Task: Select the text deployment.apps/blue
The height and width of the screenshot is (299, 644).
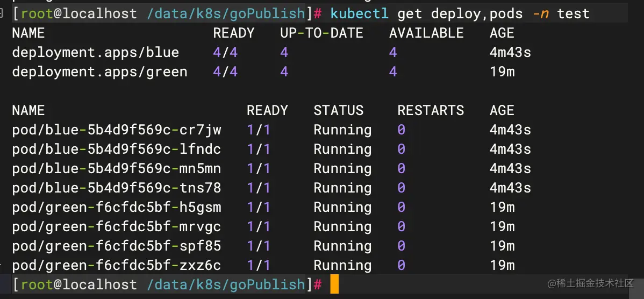Action: click(95, 53)
